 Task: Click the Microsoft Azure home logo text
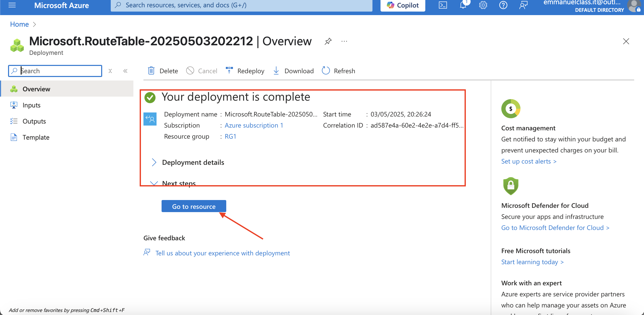(x=61, y=5)
